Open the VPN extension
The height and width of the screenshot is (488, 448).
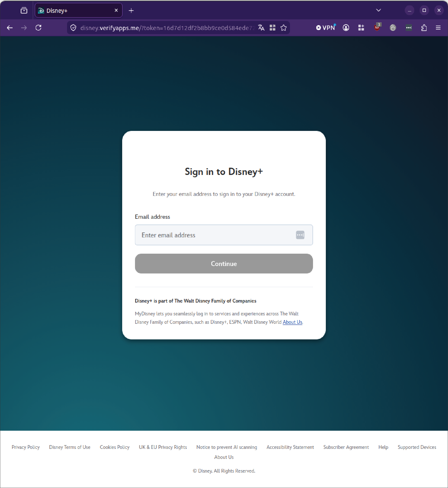pos(326,28)
